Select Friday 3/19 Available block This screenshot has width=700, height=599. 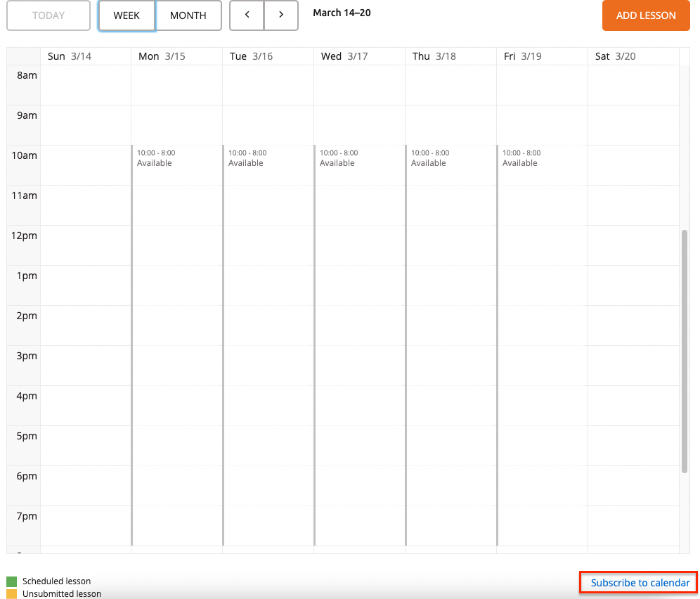pyautogui.click(x=542, y=344)
